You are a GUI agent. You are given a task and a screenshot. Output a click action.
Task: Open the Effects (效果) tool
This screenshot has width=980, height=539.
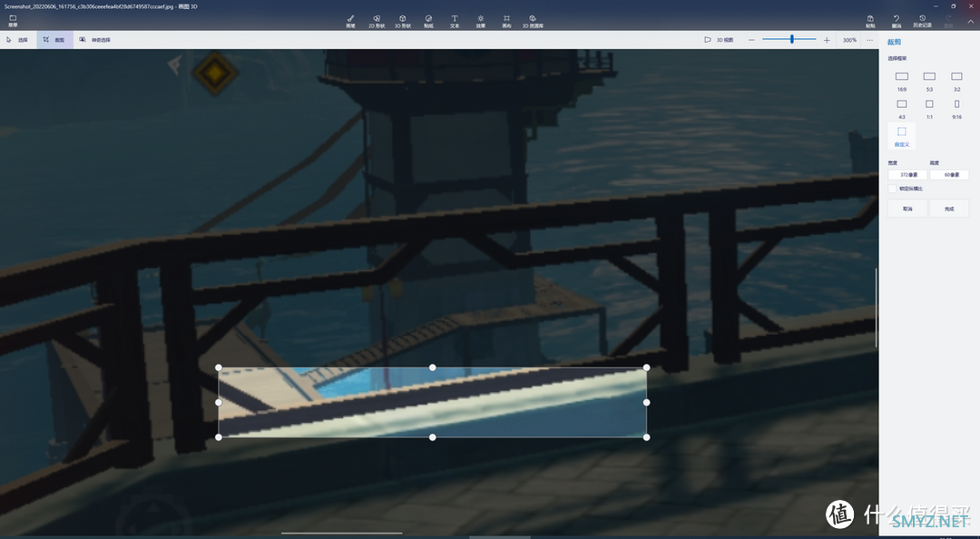481,21
